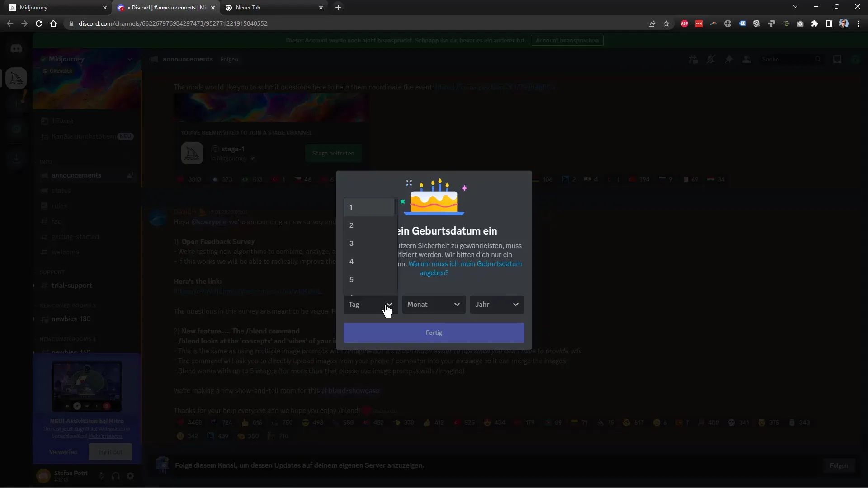868x488 pixels.
Task: Click the Stage beitreten button
Action: point(333,154)
